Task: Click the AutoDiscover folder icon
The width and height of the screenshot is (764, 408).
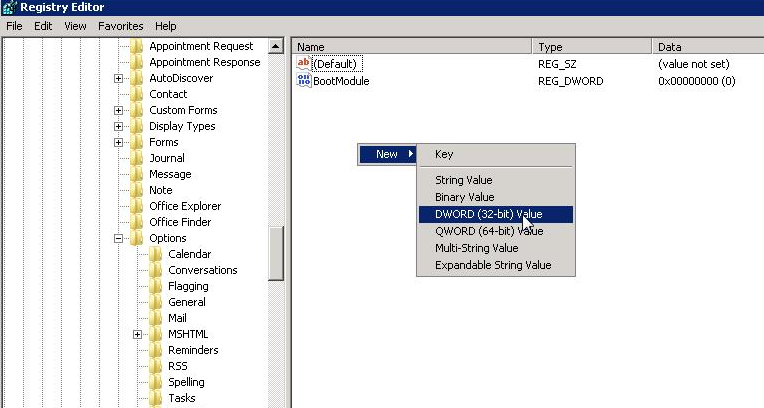Action: (x=137, y=78)
